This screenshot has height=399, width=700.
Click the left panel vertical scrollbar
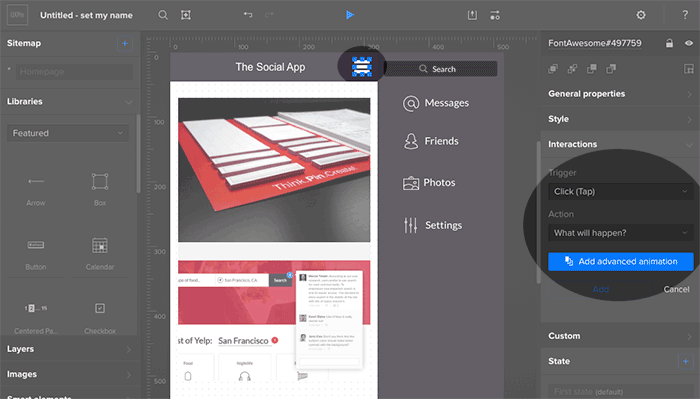138,154
